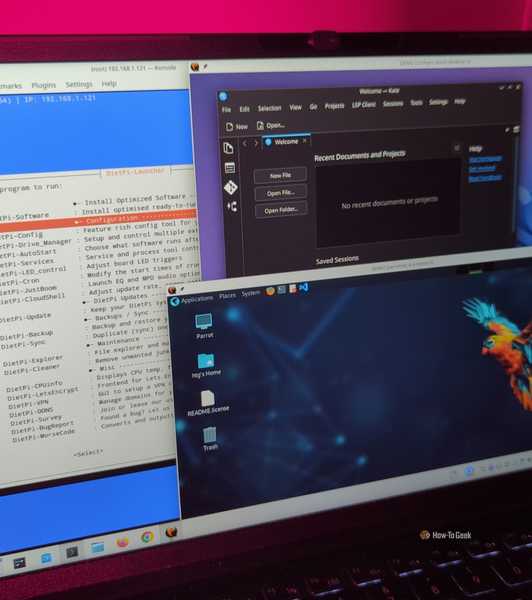Open Kate's Go menu
532x600 pixels.
313,107
